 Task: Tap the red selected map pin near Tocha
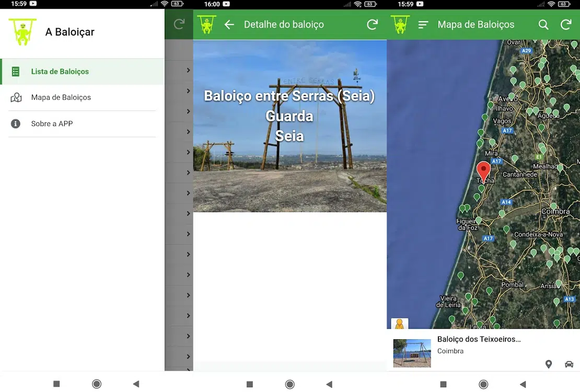click(x=484, y=170)
